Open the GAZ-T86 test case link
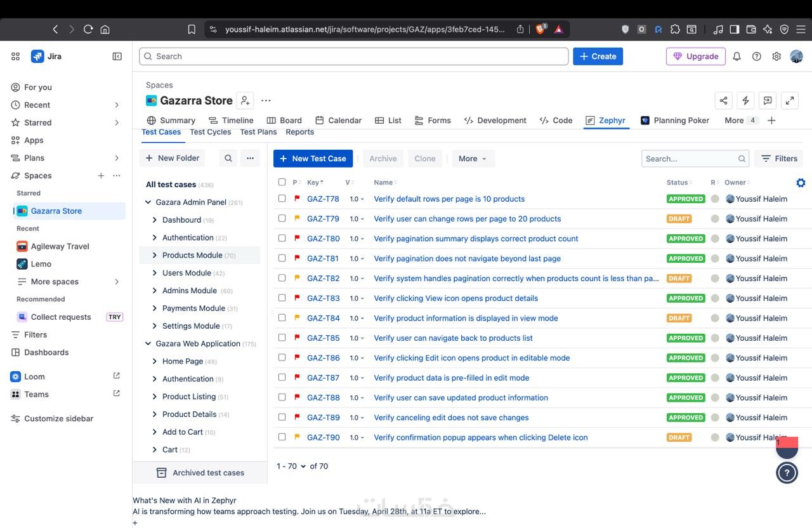 [x=324, y=358]
